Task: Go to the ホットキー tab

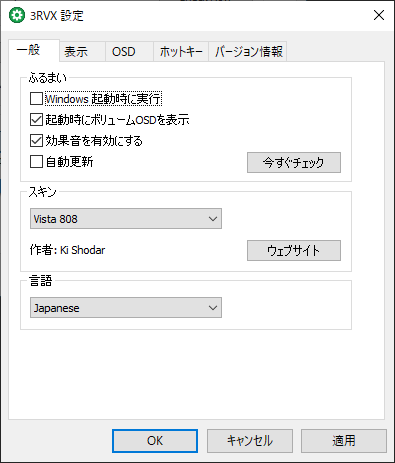Action: coord(181,52)
